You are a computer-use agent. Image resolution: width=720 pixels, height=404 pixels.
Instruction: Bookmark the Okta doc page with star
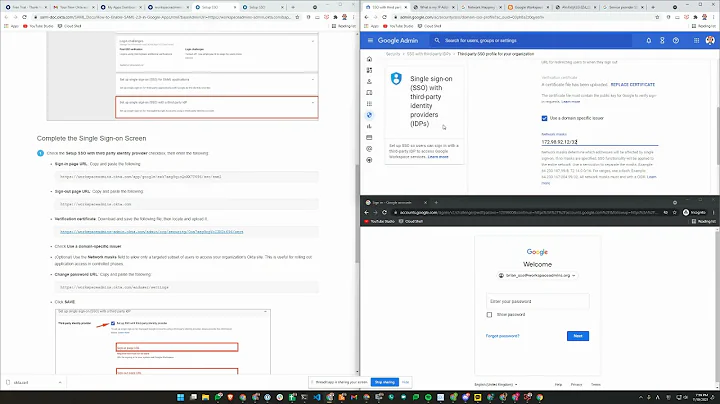(298, 17)
